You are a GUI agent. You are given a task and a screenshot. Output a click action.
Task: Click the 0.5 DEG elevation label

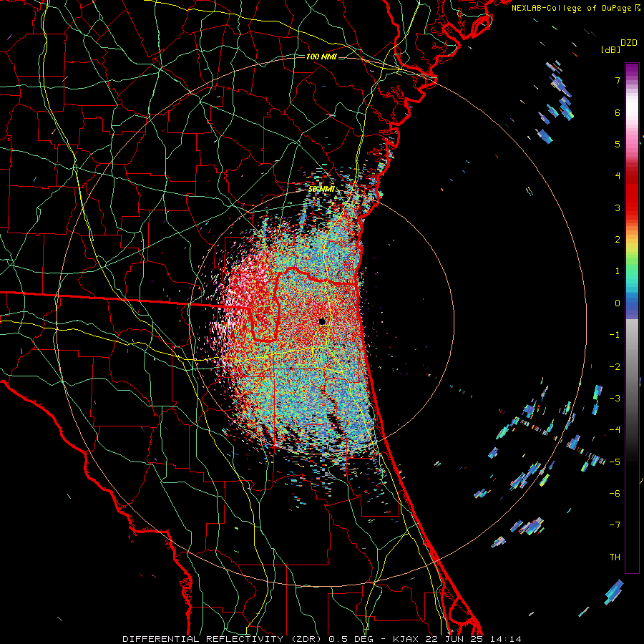click(351, 639)
